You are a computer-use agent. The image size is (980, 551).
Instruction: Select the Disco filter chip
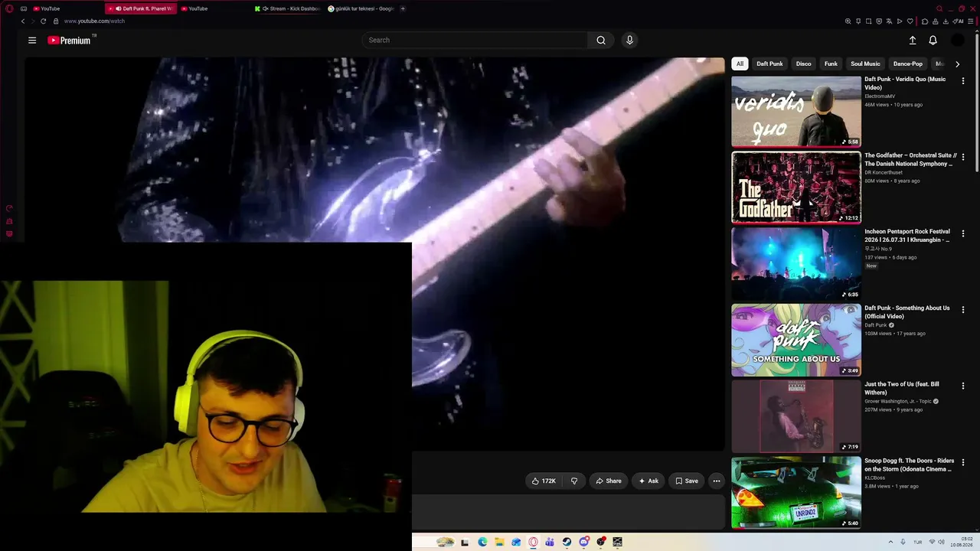(x=803, y=64)
